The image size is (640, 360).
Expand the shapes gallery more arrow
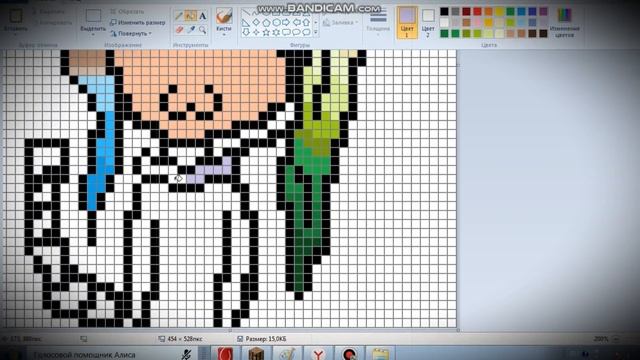(x=316, y=32)
